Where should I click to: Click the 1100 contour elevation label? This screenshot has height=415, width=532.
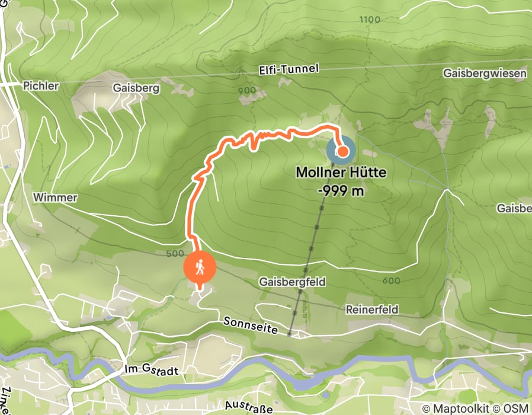[370, 20]
